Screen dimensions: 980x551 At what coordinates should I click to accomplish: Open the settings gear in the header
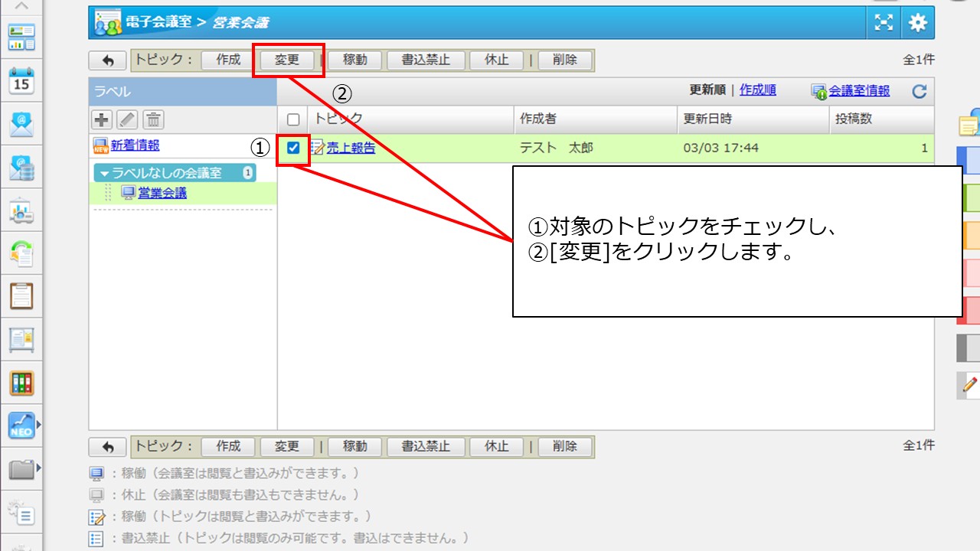click(917, 23)
